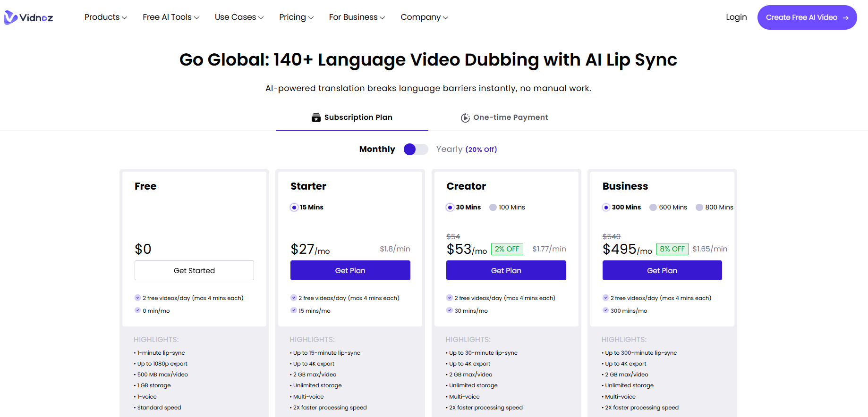868x417 pixels.
Task: Click the strikethrough $540 price
Action: point(612,236)
